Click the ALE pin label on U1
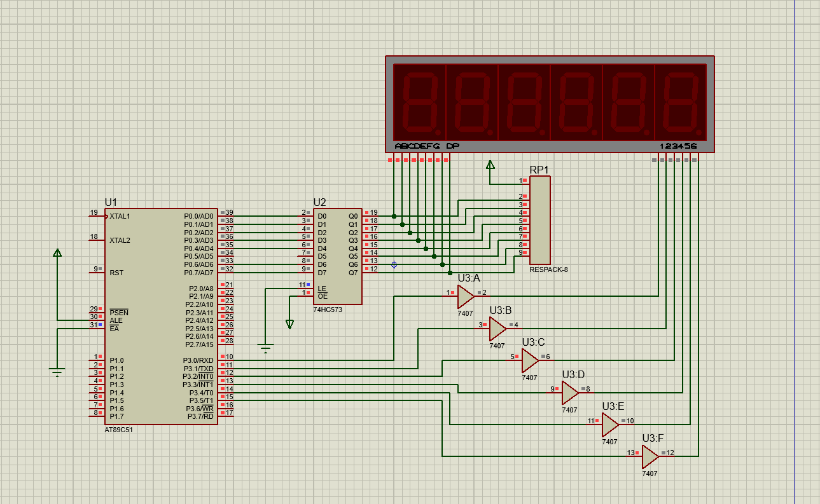The image size is (820, 504). (116, 320)
